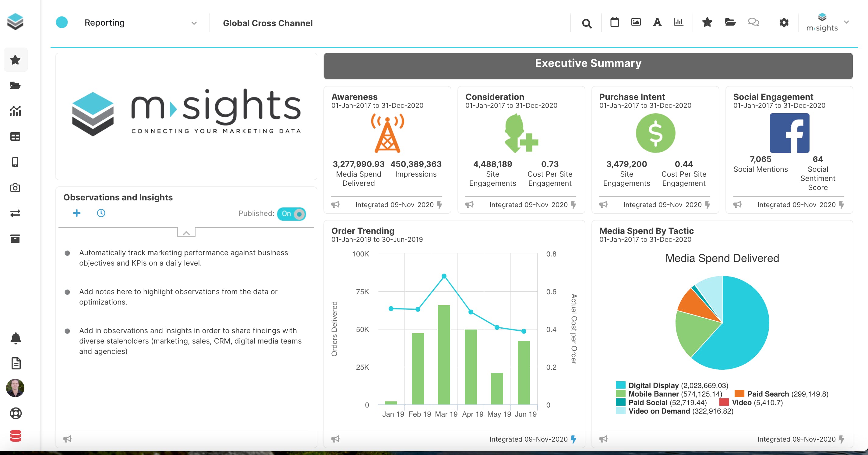Click the search magnifier icon in top toolbar

tap(587, 23)
